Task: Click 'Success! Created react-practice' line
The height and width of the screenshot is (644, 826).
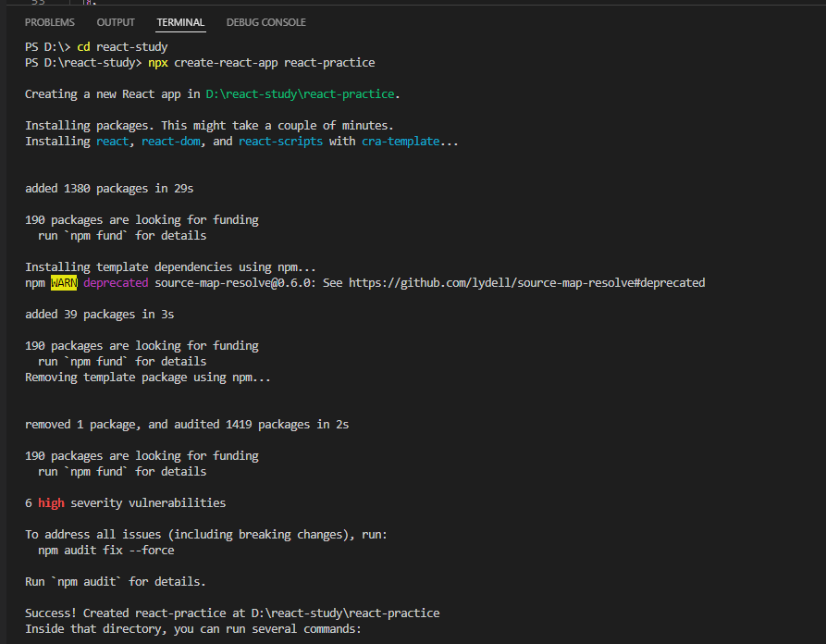Action: 232,613
